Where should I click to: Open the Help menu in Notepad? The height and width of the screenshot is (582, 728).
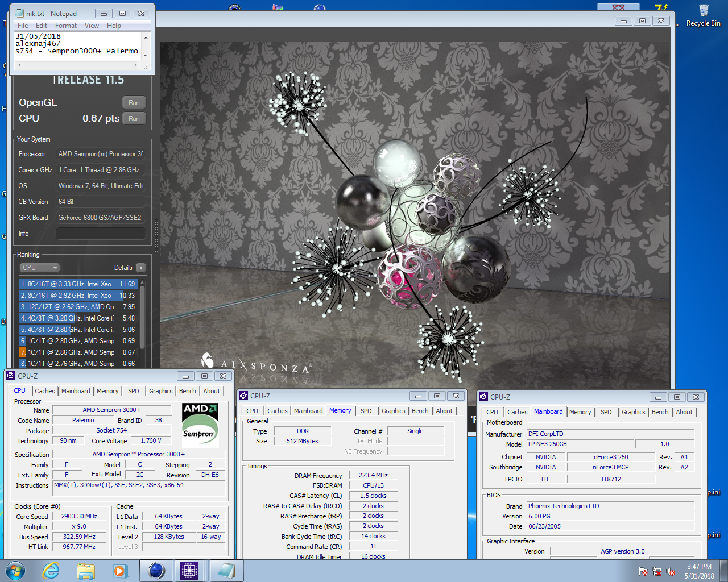(114, 26)
